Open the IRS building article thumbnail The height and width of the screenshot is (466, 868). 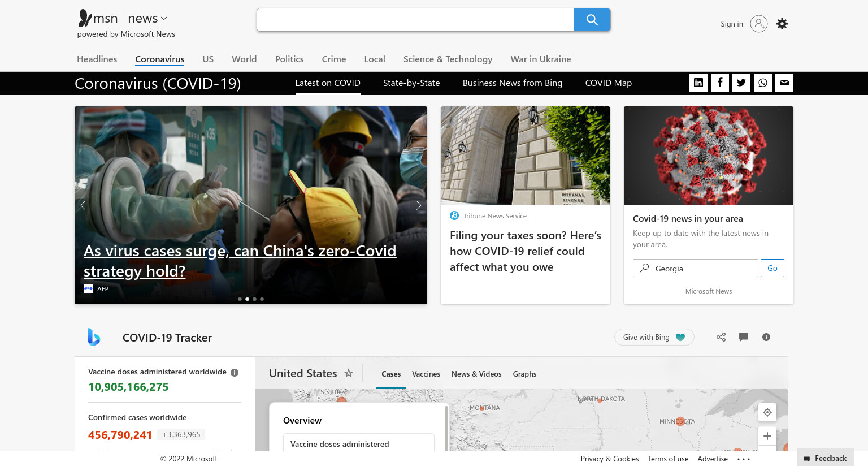pyautogui.click(x=526, y=156)
